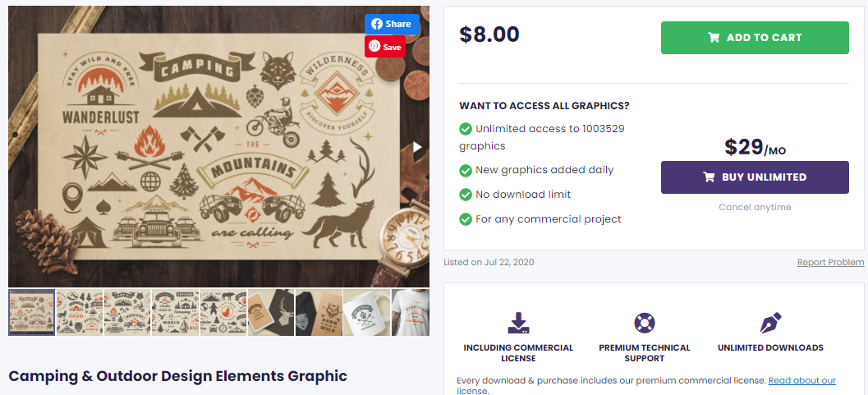Click the commercial license download icon
This screenshot has width=868, height=395.
click(x=518, y=322)
